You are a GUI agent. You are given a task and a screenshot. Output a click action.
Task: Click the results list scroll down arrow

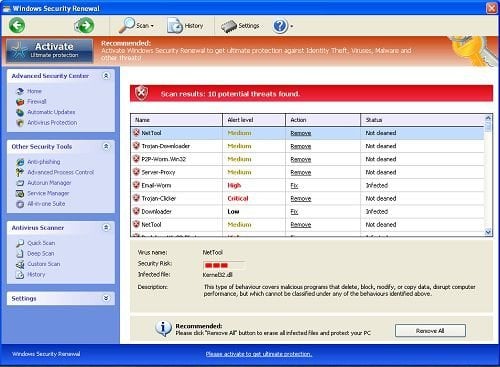pos(488,232)
